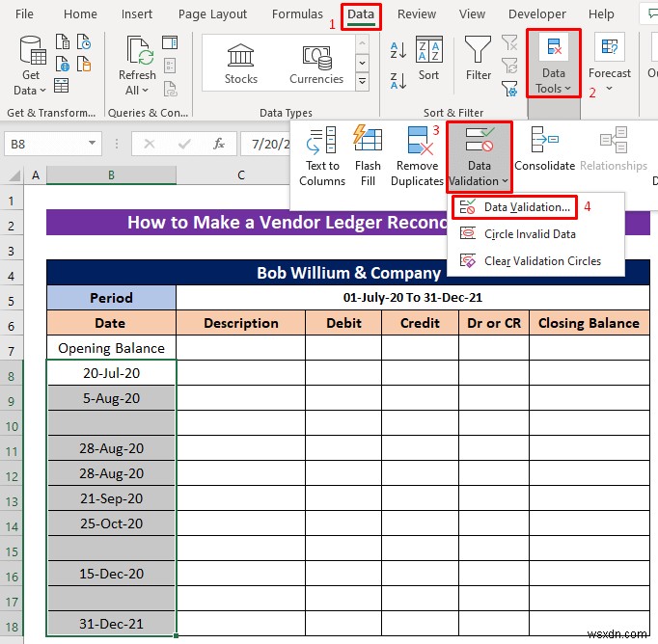Select cell with 21-Sep-20
658x644 pixels.
(x=111, y=498)
